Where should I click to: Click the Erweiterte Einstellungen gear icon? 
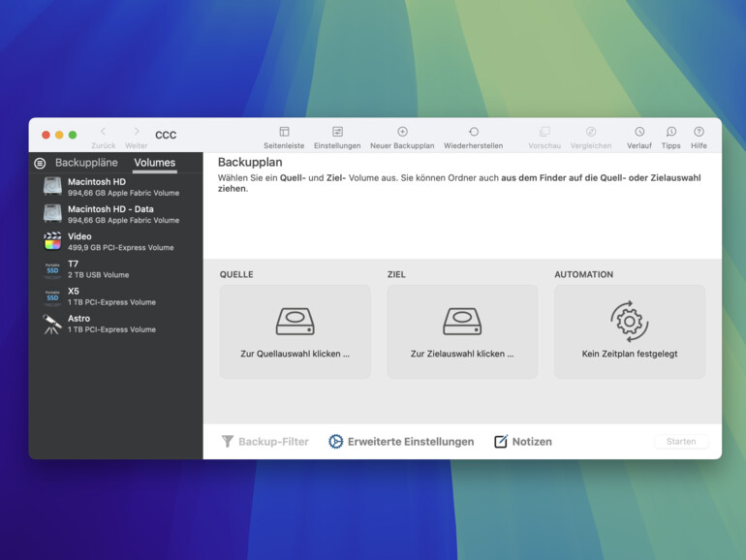pos(336,442)
